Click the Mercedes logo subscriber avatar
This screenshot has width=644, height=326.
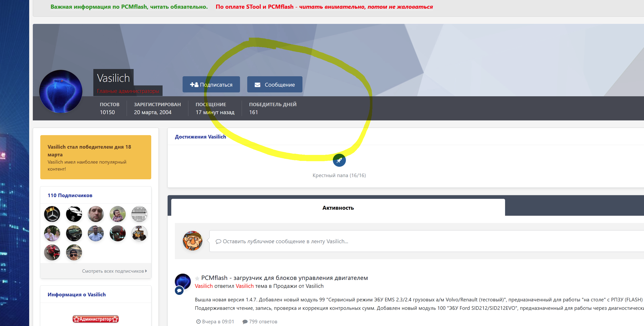(52, 214)
